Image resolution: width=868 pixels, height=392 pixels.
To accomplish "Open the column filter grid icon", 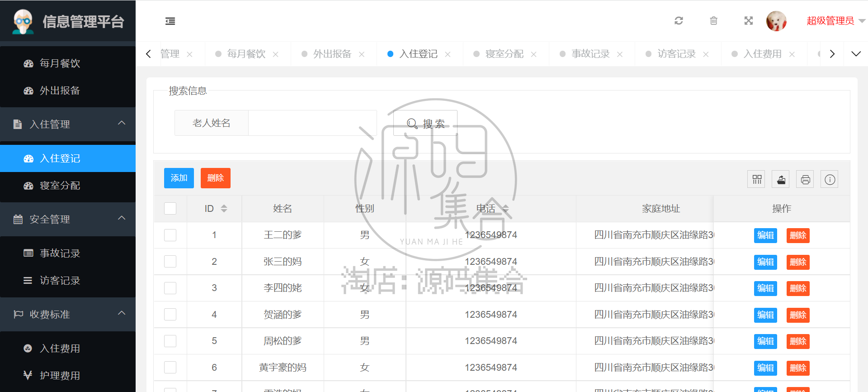I will pyautogui.click(x=757, y=180).
